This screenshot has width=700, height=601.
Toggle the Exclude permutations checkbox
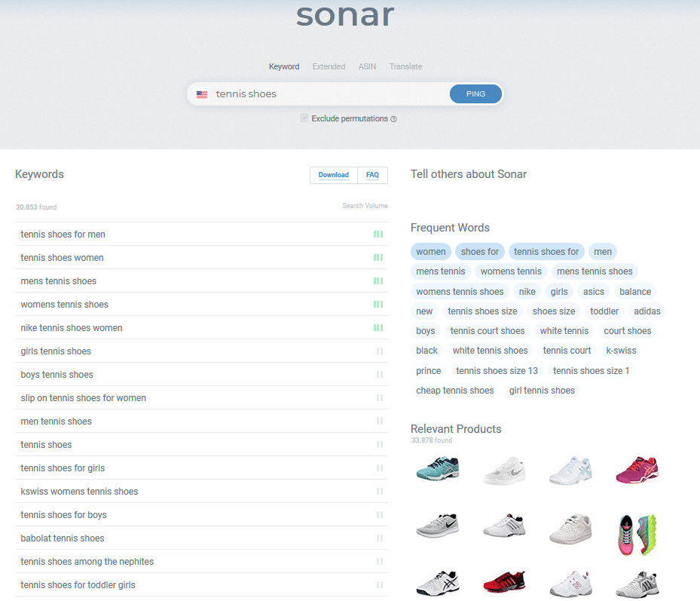[x=304, y=118]
